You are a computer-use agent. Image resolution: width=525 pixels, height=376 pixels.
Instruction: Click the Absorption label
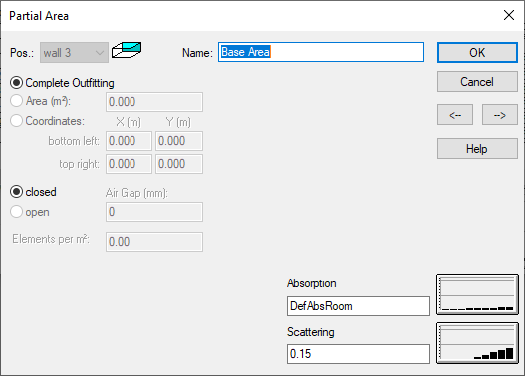pos(311,283)
